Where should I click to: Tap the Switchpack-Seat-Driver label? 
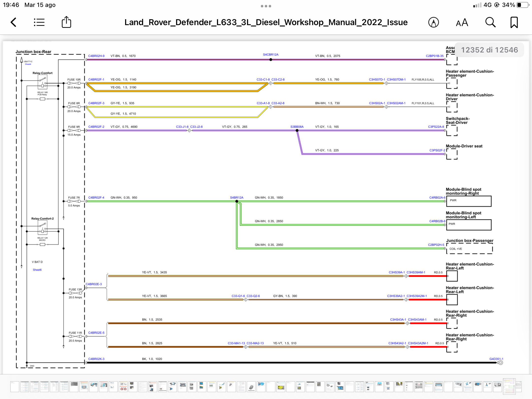[x=458, y=121]
